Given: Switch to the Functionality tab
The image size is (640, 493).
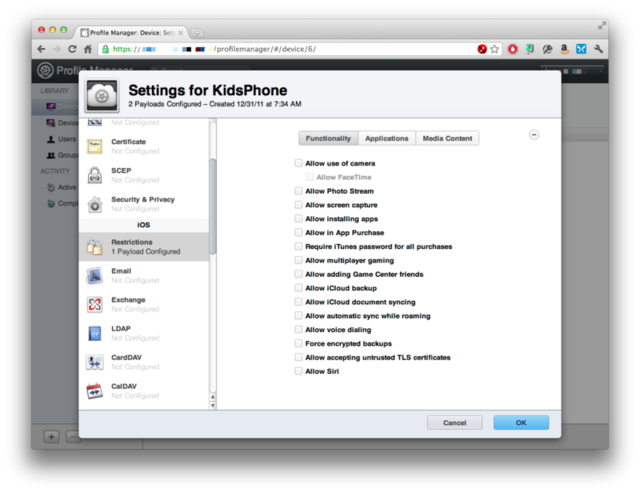Looking at the screenshot, I should coord(328,138).
